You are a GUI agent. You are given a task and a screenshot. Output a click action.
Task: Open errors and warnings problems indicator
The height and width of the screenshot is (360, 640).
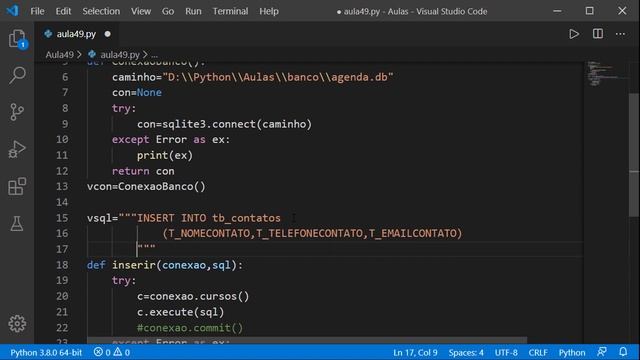tap(112, 352)
